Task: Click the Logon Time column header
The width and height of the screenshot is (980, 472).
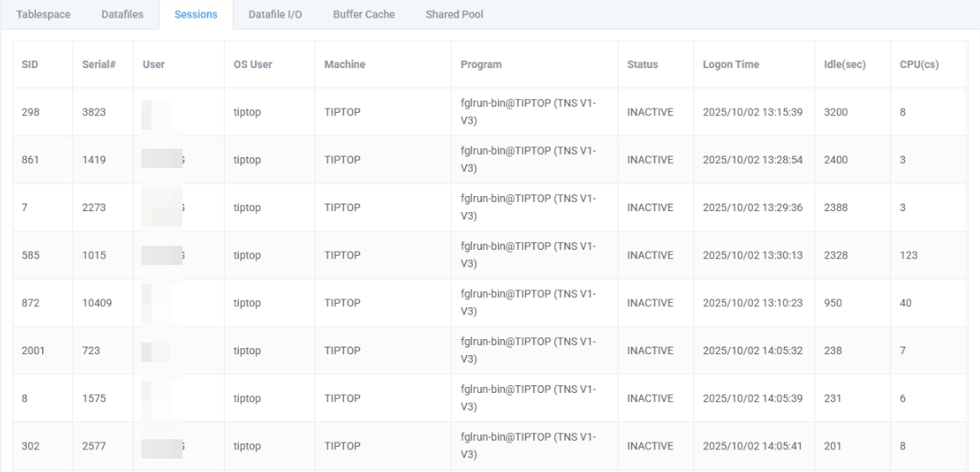Action: 726,65
